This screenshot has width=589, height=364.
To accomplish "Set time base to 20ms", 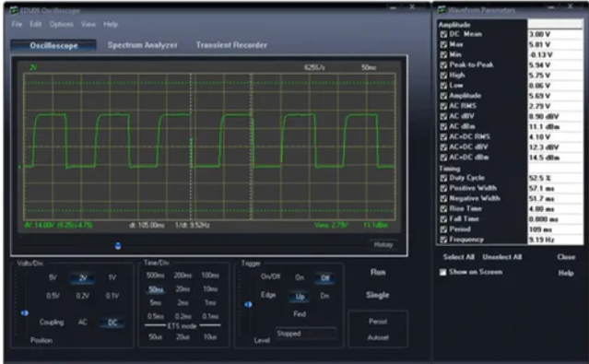I will tap(183, 289).
